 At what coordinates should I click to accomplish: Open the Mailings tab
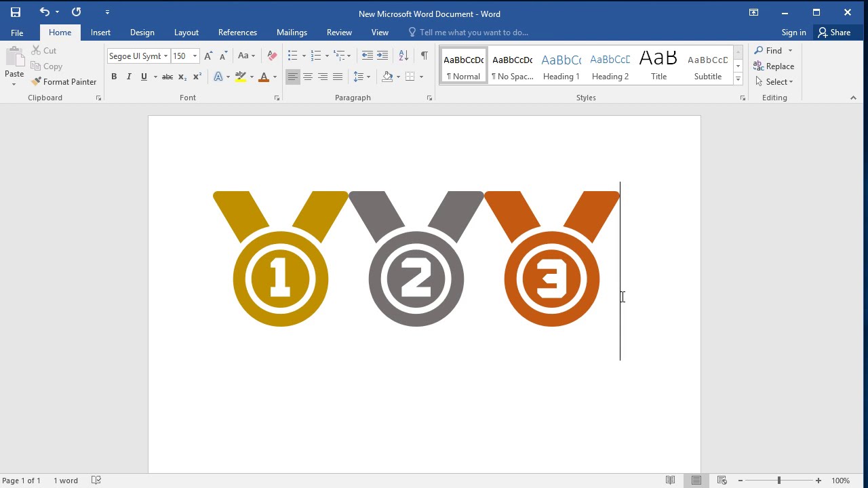coord(292,33)
